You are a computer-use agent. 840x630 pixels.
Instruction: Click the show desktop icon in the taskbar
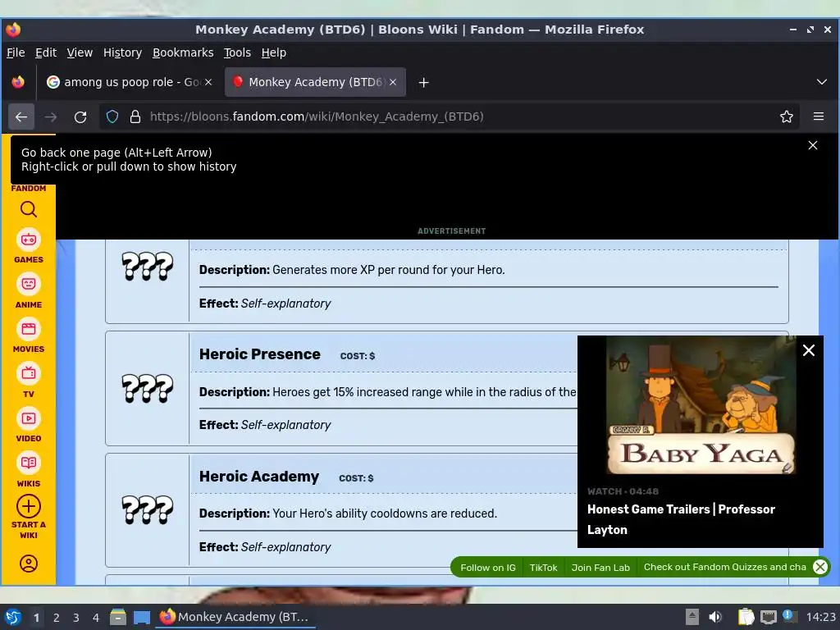click(141, 617)
